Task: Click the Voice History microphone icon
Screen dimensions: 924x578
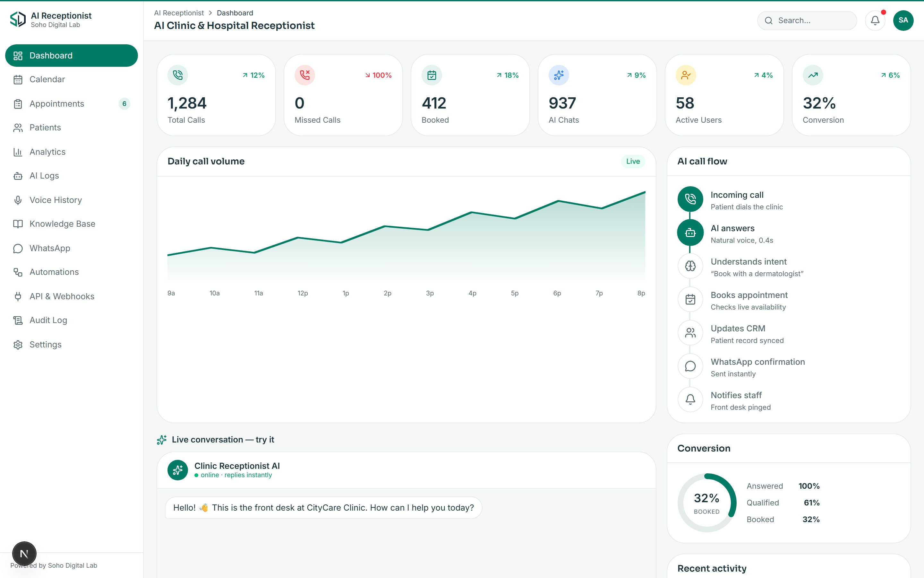Action: (x=18, y=200)
